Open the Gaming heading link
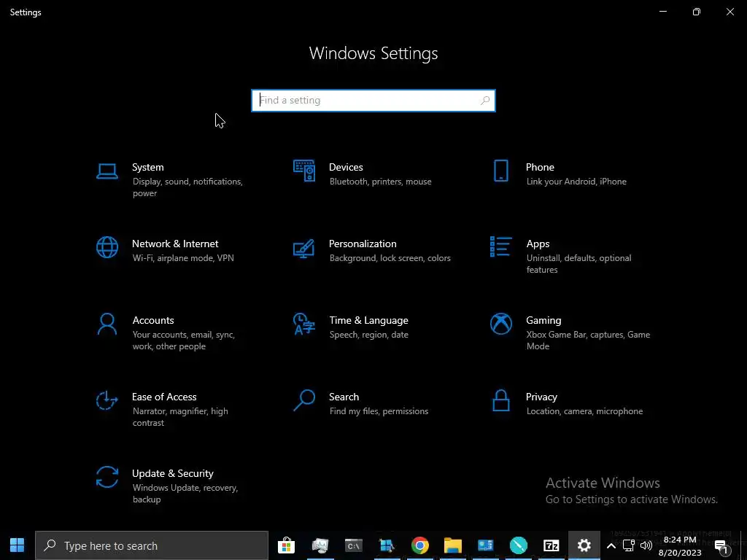The width and height of the screenshot is (747, 560). pos(543,321)
